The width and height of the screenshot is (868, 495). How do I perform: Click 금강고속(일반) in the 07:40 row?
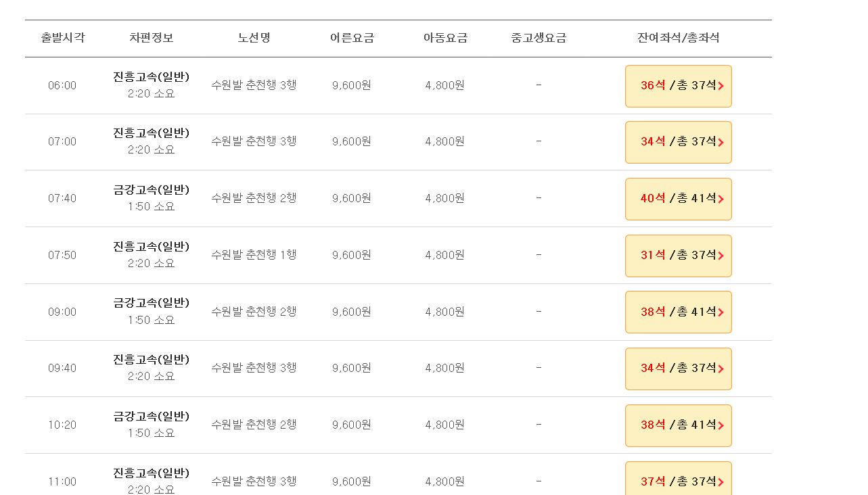[x=151, y=190]
